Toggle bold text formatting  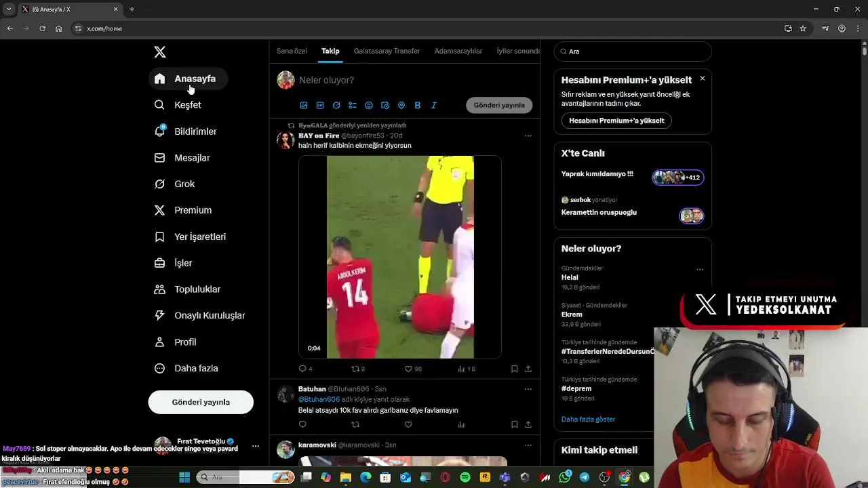418,105
